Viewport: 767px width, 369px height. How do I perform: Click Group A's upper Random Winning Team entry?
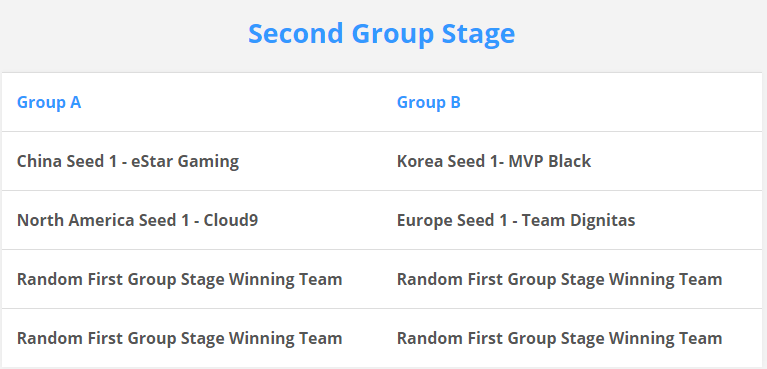pyautogui.click(x=180, y=279)
